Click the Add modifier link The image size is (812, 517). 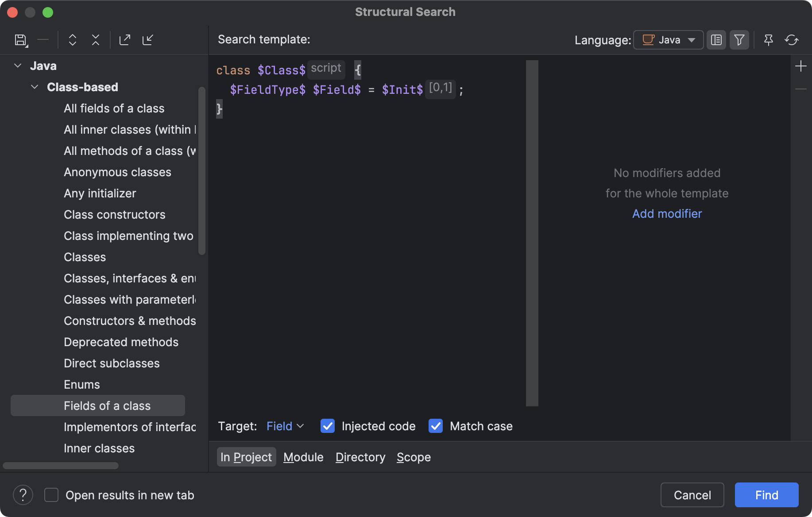(667, 214)
